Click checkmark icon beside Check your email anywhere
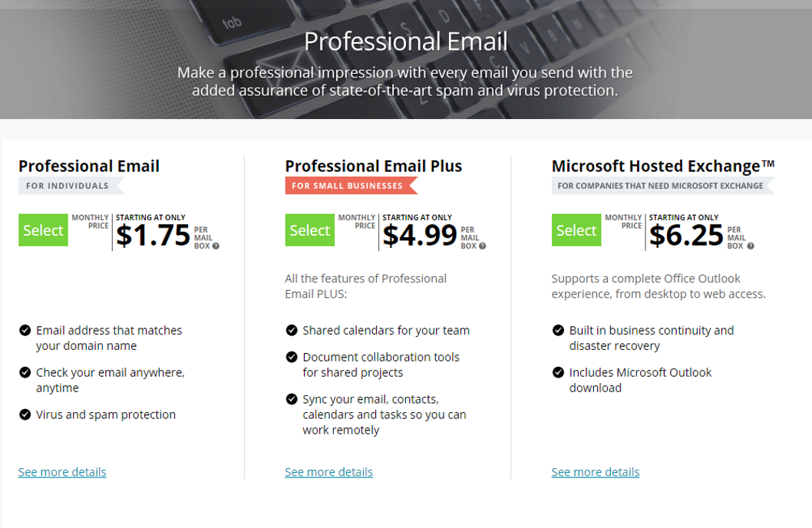 [x=25, y=372]
